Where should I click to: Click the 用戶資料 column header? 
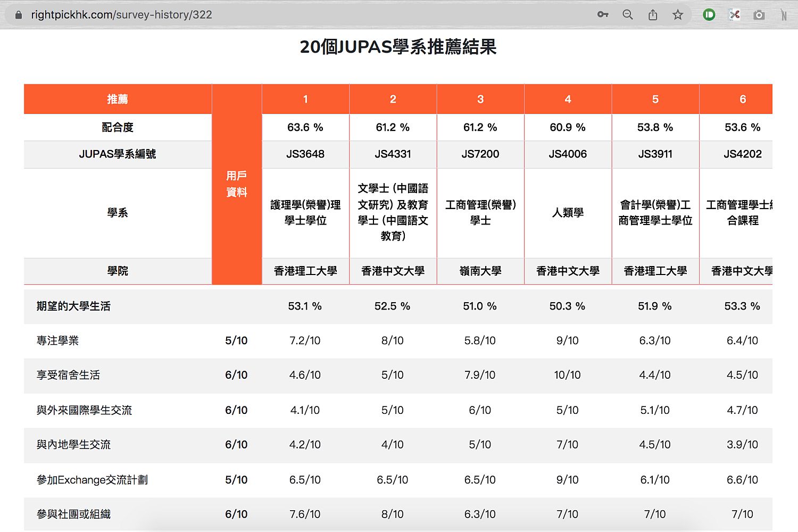pyautogui.click(x=237, y=184)
